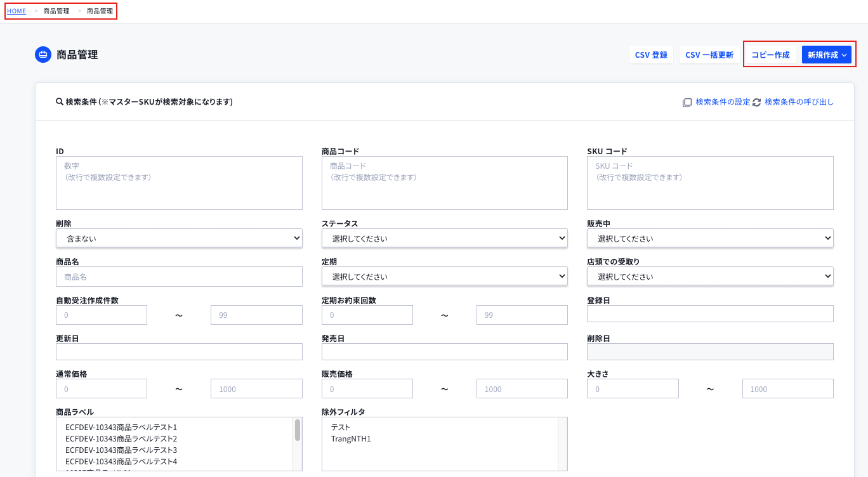This screenshot has height=477, width=868.
Task: Open the 店頭での受取り select box
Action: (710, 277)
